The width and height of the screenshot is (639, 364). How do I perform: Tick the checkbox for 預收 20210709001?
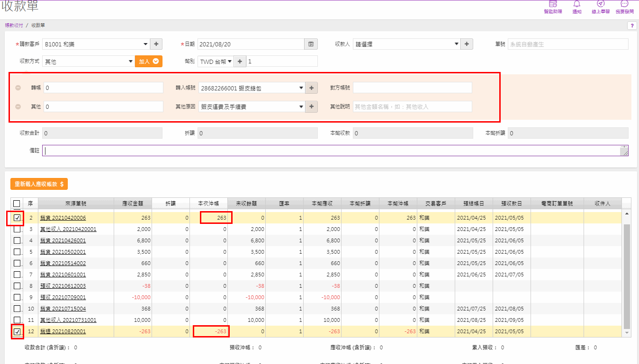click(18, 297)
